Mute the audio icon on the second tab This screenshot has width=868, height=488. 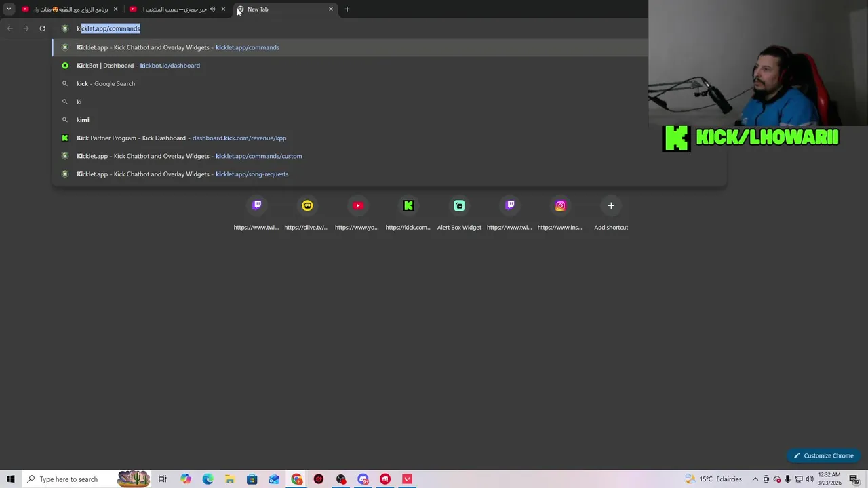212,9
